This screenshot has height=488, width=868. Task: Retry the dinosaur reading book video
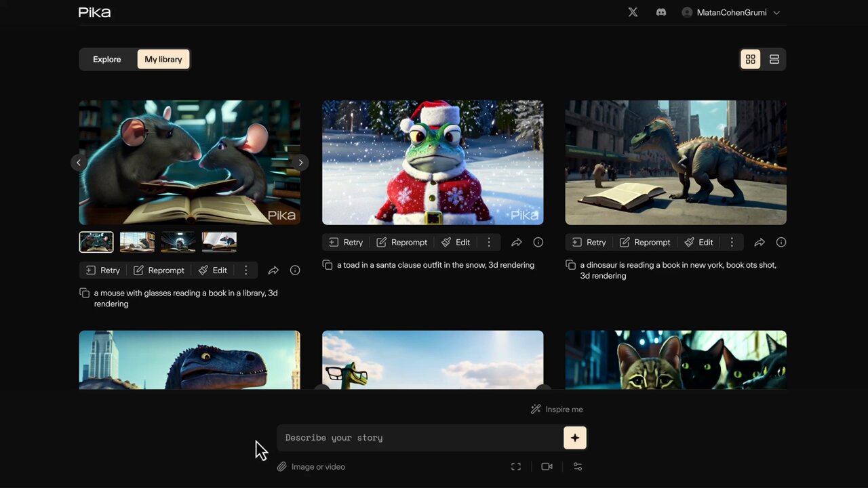589,242
